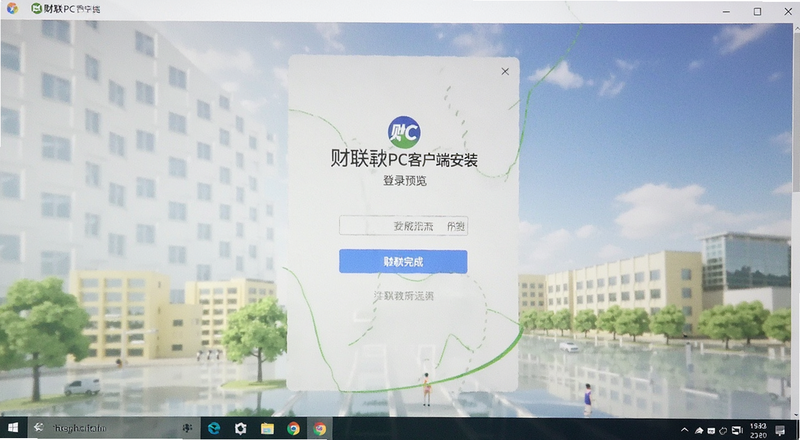Open the notification center icon

(780, 430)
